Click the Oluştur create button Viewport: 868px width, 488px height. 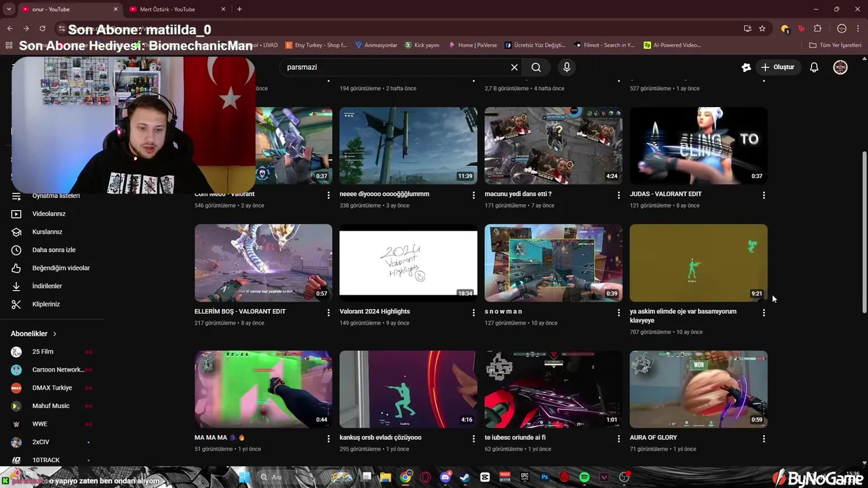click(x=777, y=67)
